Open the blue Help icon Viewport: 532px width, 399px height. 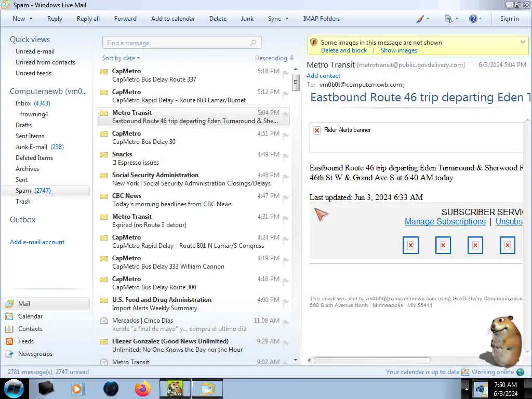(x=473, y=19)
